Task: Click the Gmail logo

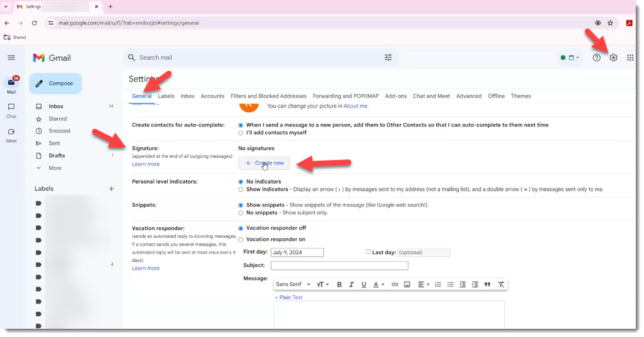Action: click(x=52, y=58)
